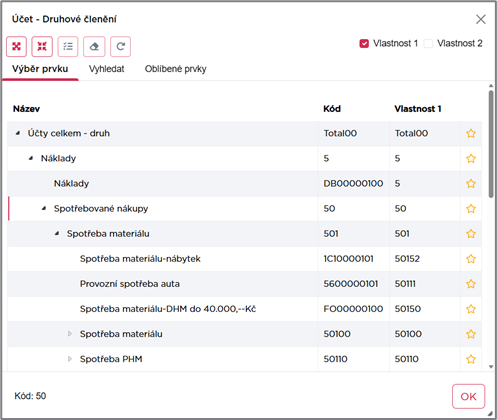Confirm with the OK button
Screen dimensions: 497x420
tap(468, 396)
